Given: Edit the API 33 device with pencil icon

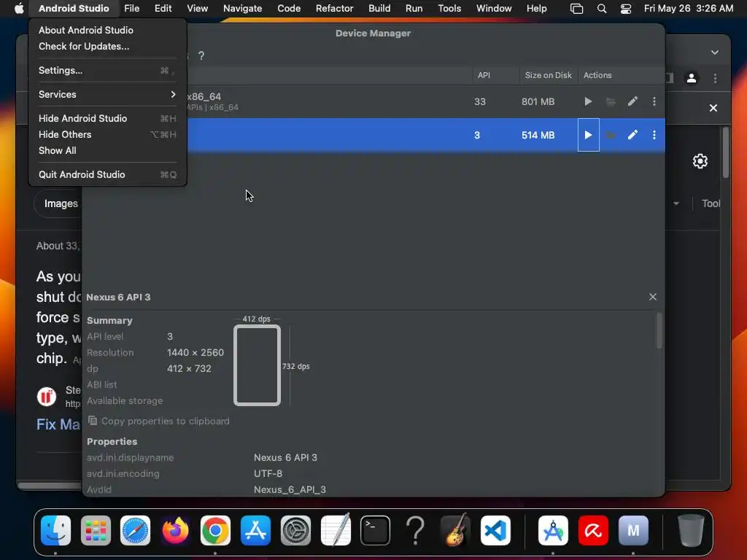Looking at the screenshot, I should coord(632,101).
